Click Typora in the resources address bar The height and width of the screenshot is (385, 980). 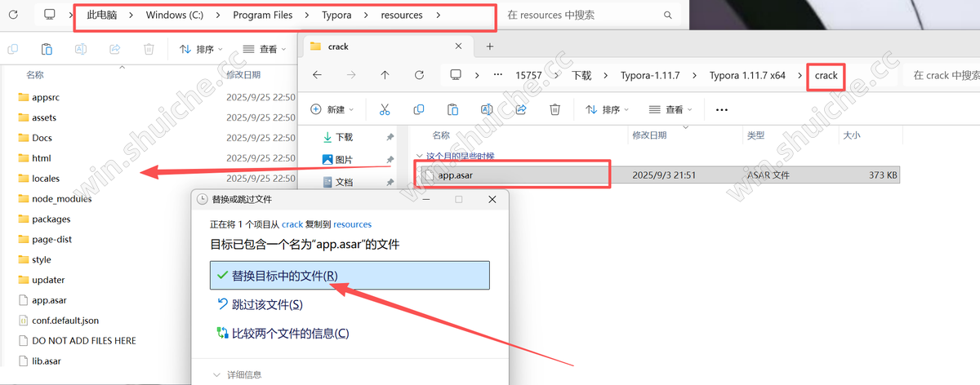(338, 15)
